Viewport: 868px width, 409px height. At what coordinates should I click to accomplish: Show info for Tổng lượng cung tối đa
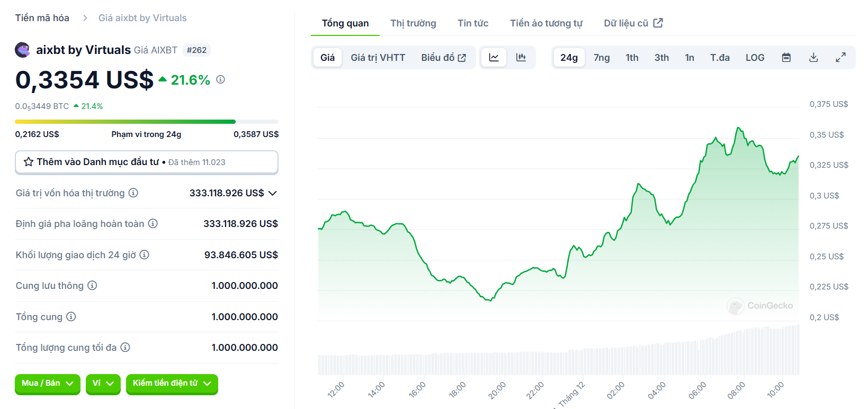(x=125, y=347)
